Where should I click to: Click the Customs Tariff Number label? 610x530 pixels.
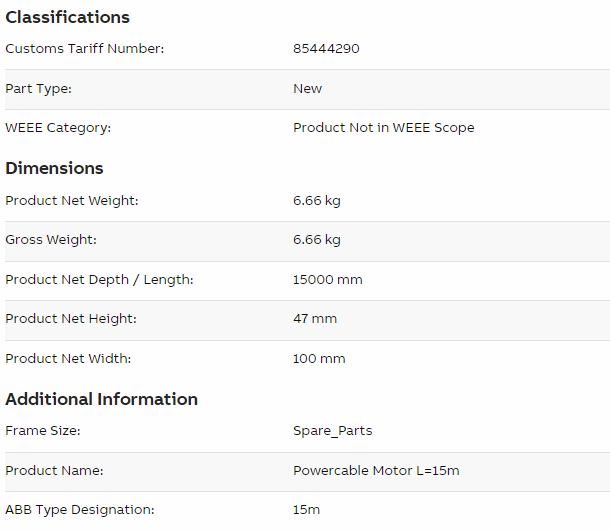tap(84, 49)
